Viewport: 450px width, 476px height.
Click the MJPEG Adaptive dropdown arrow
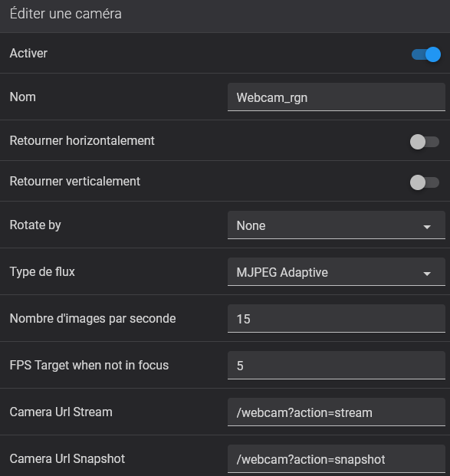[x=427, y=274]
